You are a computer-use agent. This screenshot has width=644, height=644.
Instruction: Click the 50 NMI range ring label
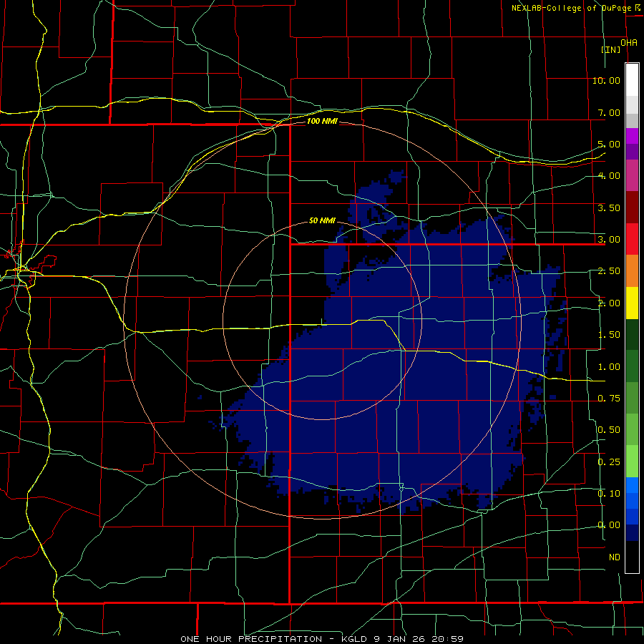point(322,221)
